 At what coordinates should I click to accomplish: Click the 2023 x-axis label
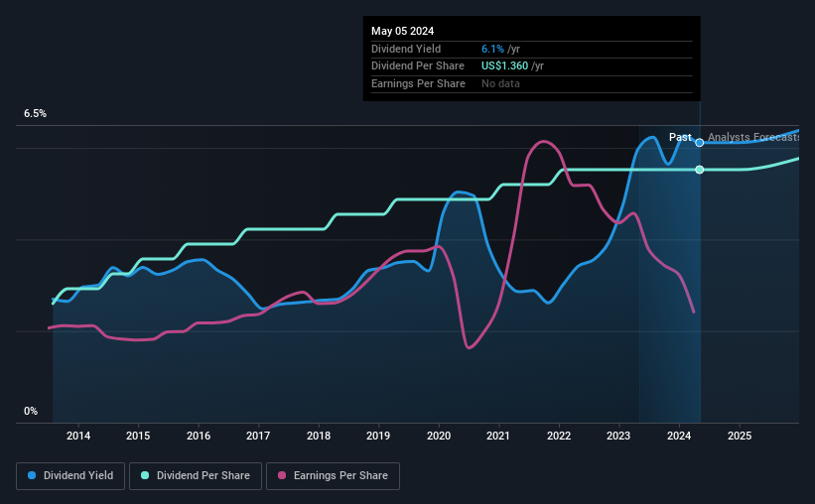pyautogui.click(x=618, y=436)
